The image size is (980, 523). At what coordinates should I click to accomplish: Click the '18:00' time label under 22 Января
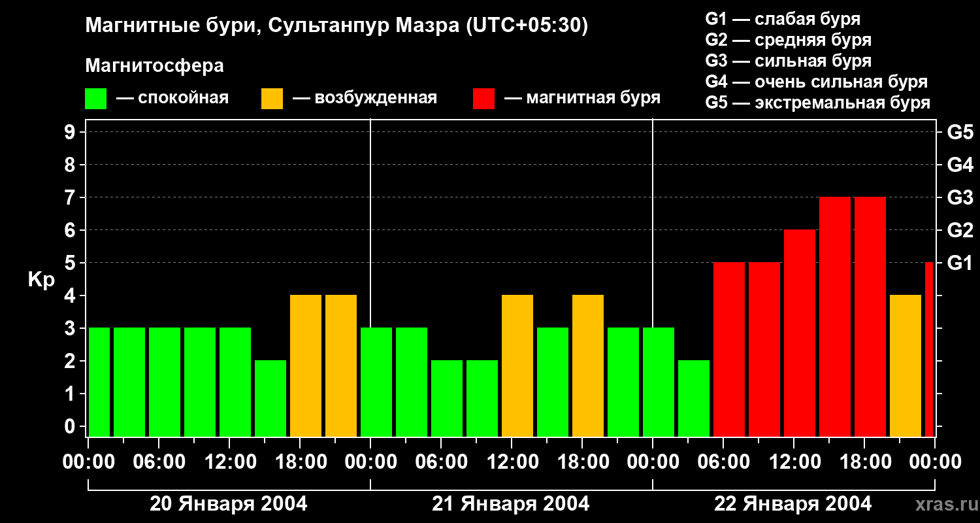864,462
